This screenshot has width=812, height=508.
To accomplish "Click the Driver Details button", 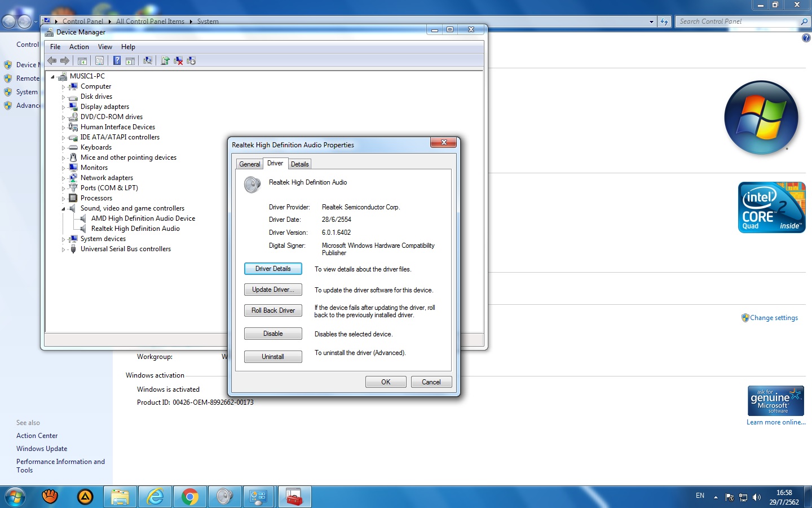I will 273,269.
